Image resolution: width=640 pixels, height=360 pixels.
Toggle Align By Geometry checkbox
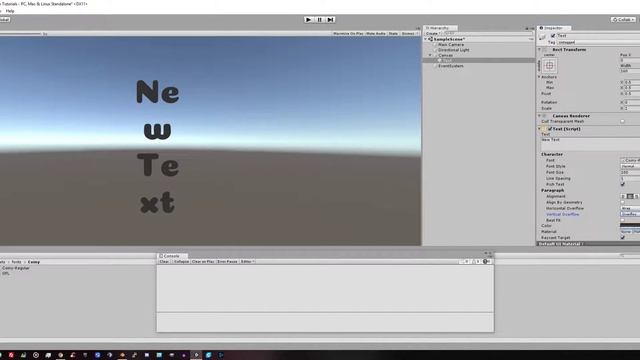point(623,202)
